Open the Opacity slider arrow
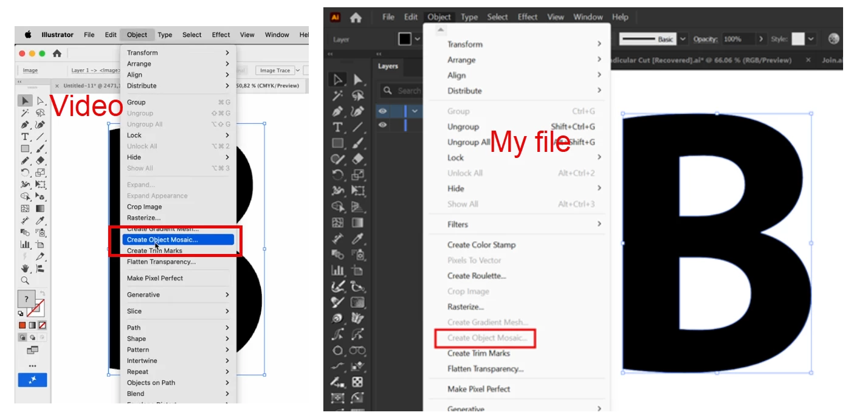The image size is (868, 418). (x=760, y=39)
